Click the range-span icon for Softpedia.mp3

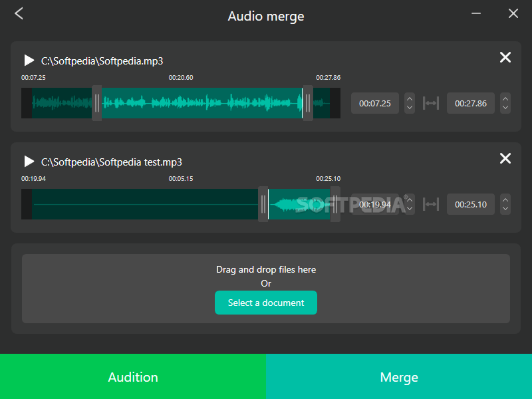[x=431, y=103]
